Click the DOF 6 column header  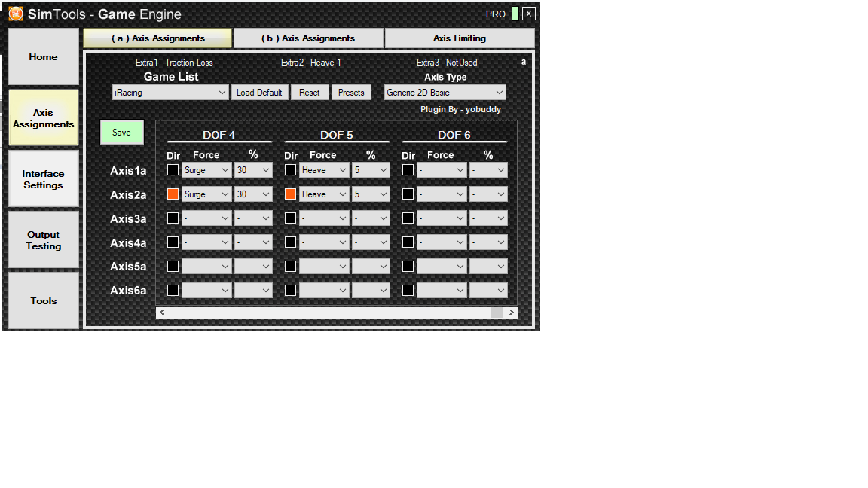click(x=454, y=135)
